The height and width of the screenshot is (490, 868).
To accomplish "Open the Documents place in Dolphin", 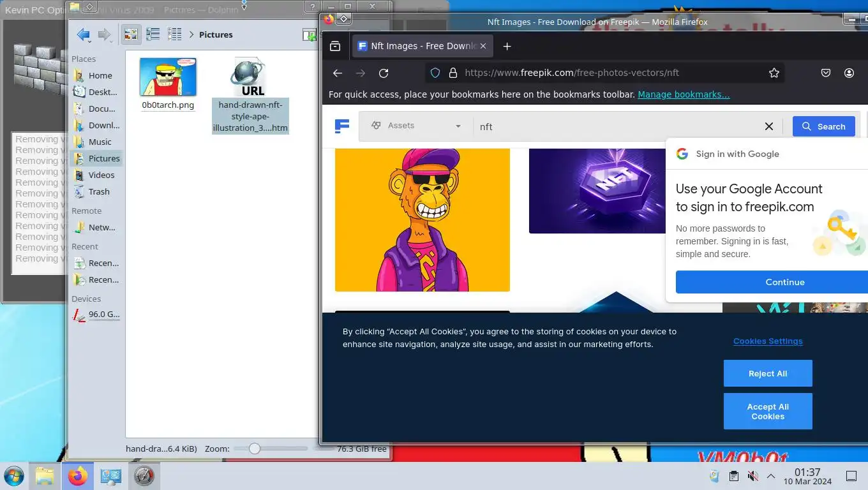I will click(x=96, y=108).
